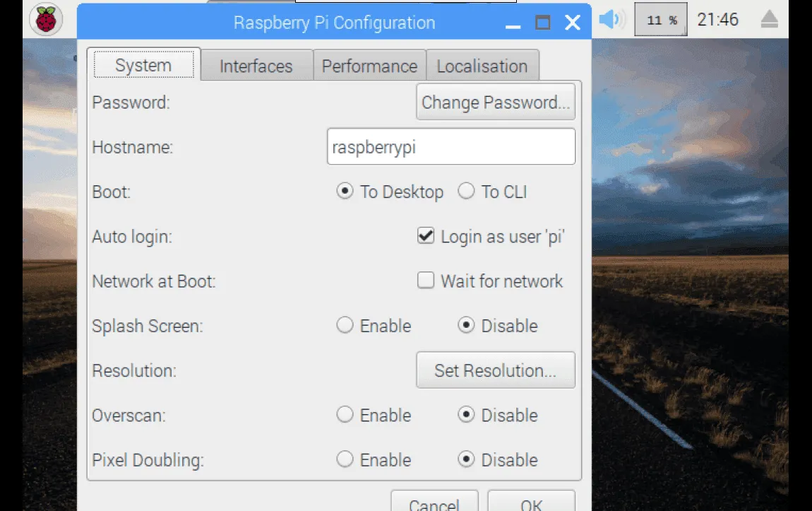This screenshot has height=511, width=812.
Task: Go to the Localisation tab
Action: (482, 66)
